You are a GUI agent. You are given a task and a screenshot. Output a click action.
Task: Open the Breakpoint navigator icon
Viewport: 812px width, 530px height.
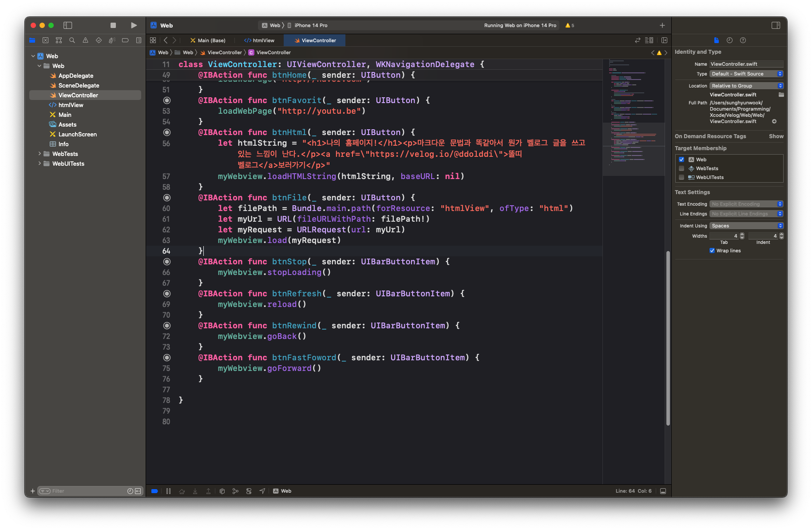[x=125, y=40]
